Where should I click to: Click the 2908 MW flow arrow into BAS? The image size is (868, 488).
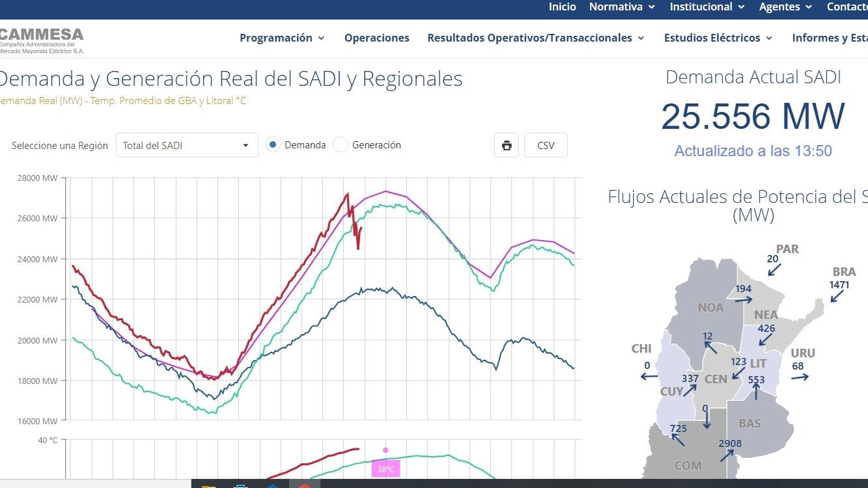click(725, 455)
